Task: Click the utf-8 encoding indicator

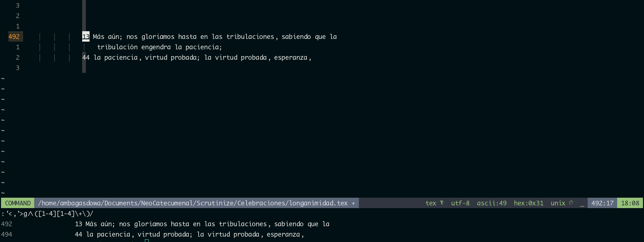Action: click(460, 203)
